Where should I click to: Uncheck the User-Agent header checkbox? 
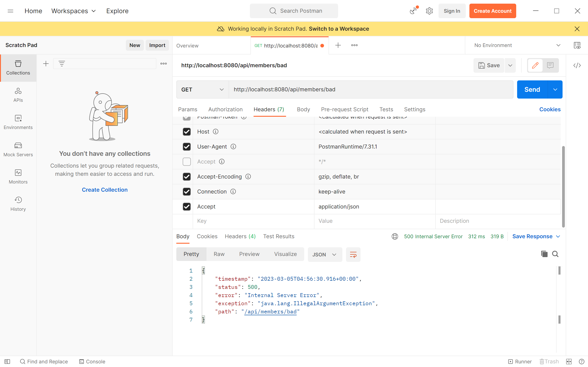[187, 147]
